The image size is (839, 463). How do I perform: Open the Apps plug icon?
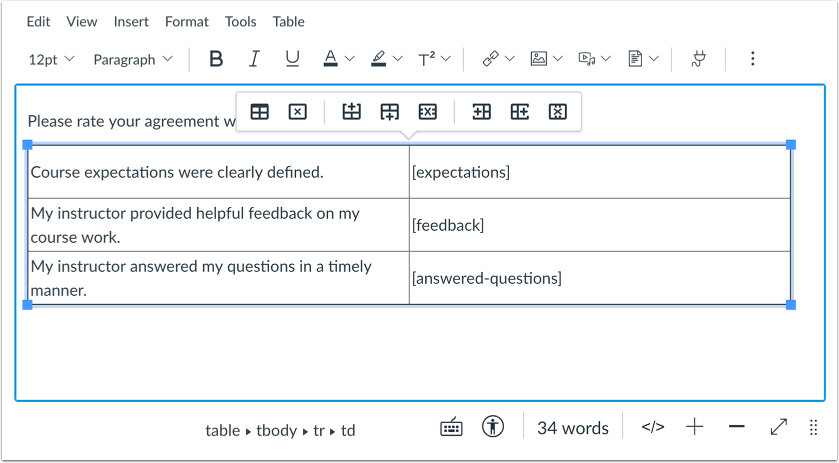pyautogui.click(x=699, y=58)
